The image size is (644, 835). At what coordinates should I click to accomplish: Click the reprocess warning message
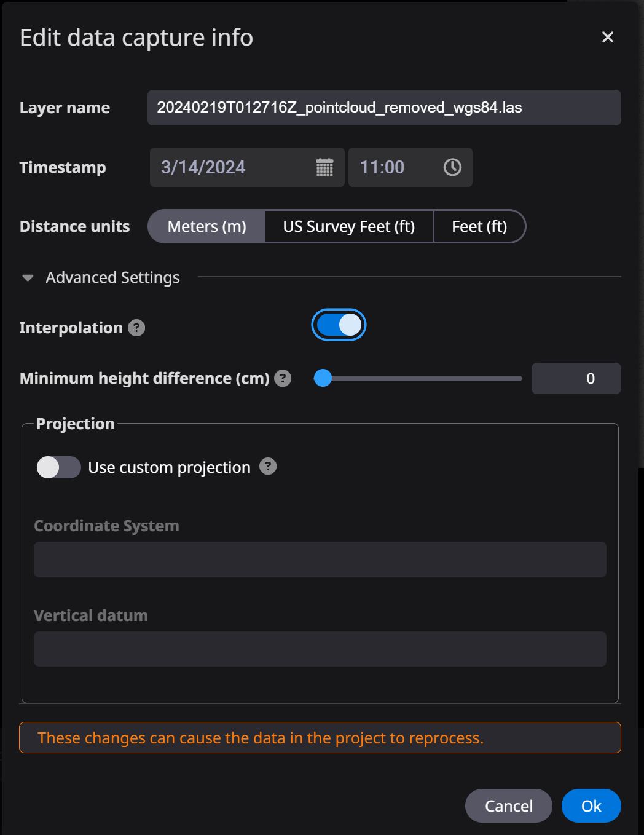[320, 737]
